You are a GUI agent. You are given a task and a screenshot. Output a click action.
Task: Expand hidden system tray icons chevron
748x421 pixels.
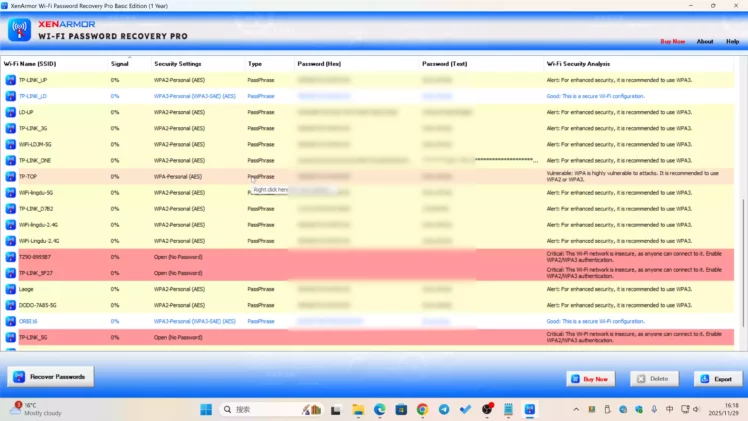tap(576, 409)
